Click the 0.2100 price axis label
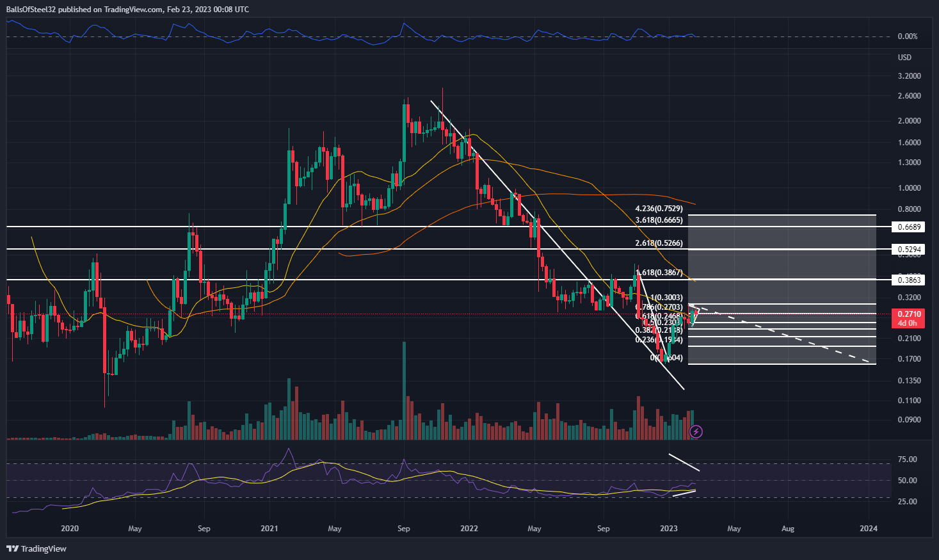The height and width of the screenshot is (560, 939). coord(910,339)
